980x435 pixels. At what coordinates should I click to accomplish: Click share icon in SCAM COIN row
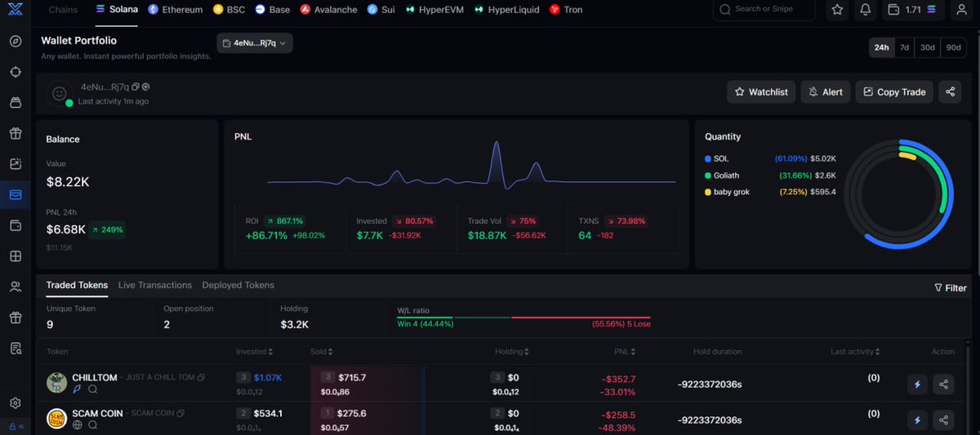point(944,419)
